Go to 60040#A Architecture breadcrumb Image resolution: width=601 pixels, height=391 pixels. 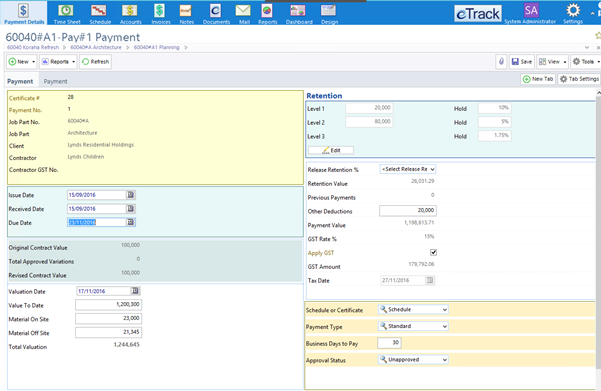coord(96,48)
